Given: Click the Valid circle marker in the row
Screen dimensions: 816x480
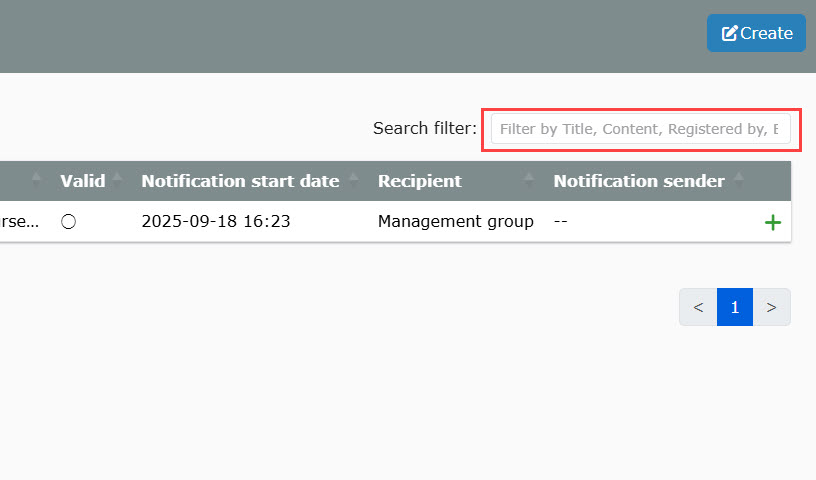Looking at the screenshot, I should tap(68, 222).
